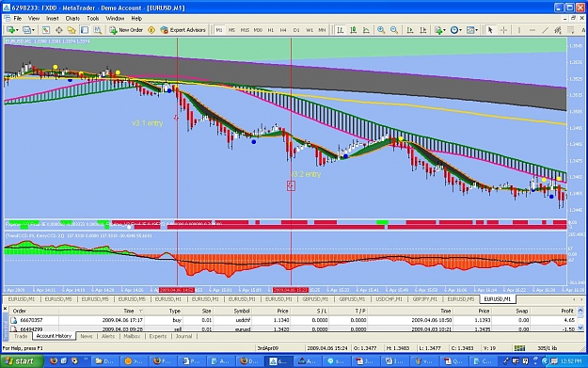The width and height of the screenshot is (588, 368).
Task: Open the Insert menu
Action: point(53,19)
